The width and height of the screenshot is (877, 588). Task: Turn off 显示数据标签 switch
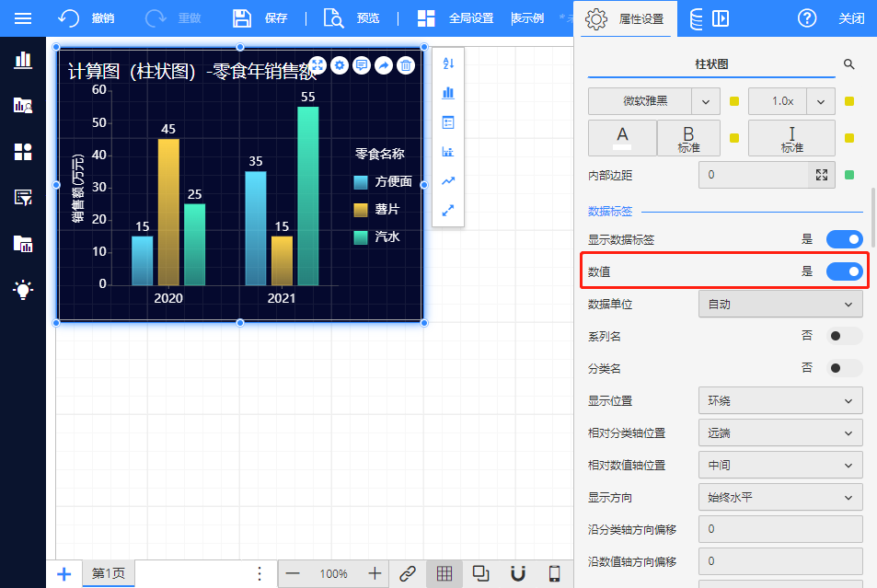844,239
